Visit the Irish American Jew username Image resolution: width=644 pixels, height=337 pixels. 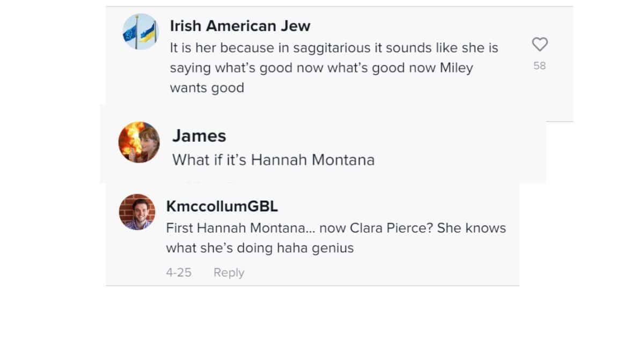pos(240,26)
